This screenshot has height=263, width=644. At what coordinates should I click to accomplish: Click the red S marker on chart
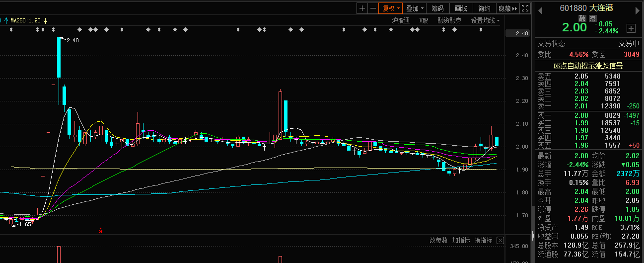pos(101,231)
